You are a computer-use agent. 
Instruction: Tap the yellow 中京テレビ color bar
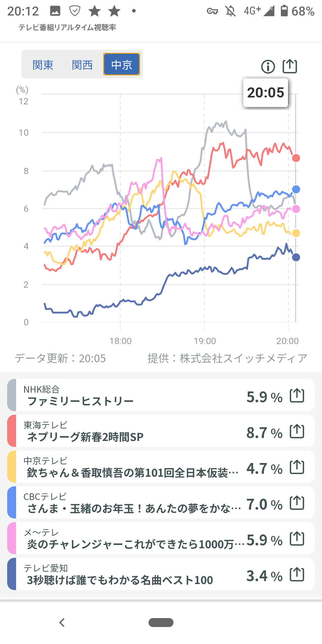[12, 467]
